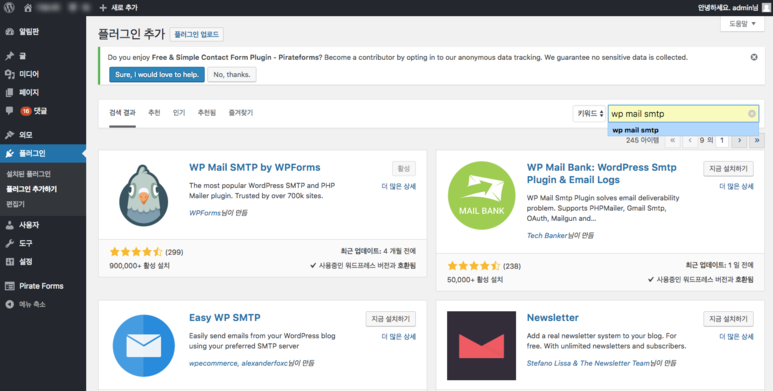Open the 키워드 search type dropdown
The image size is (773, 391).
(589, 114)
